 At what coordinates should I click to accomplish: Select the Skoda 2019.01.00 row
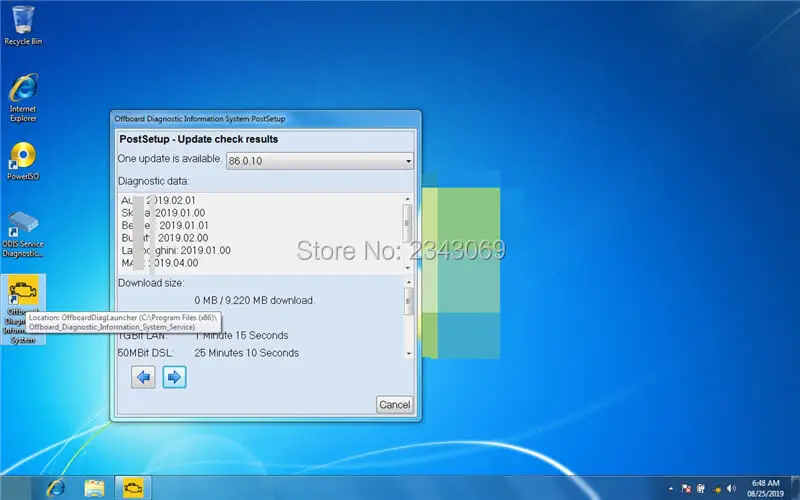tap(163, 213)
